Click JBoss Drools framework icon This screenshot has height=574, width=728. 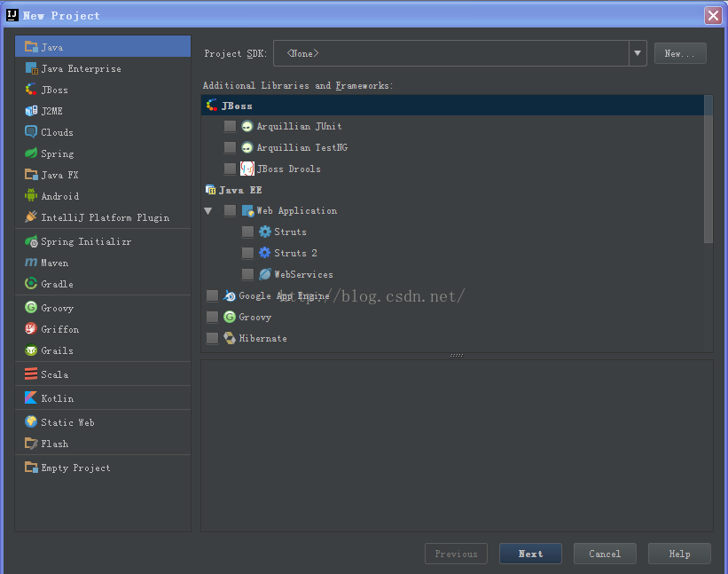tap(247, 169)
